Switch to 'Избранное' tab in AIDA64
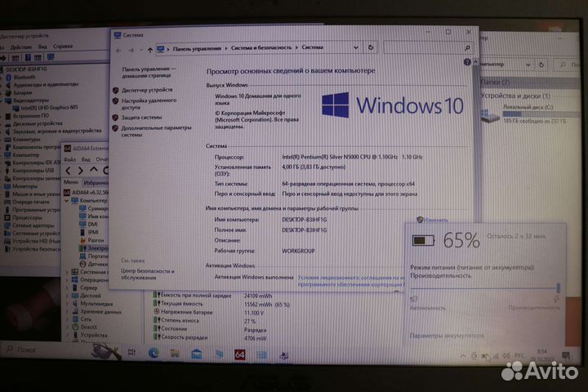This screenshot has height=392, width=588. (96, 183)
